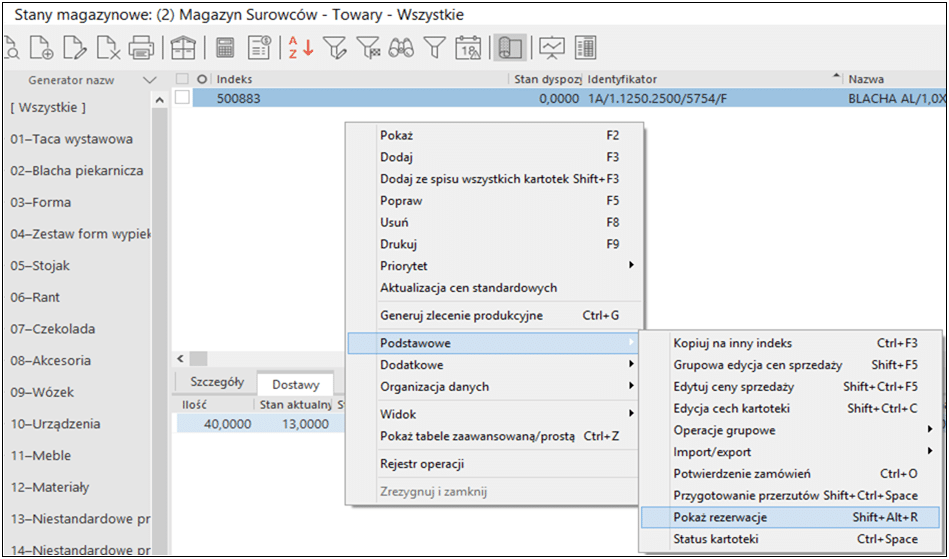Toggle the side panel view button in the toolbar

(x=509, y=47)
